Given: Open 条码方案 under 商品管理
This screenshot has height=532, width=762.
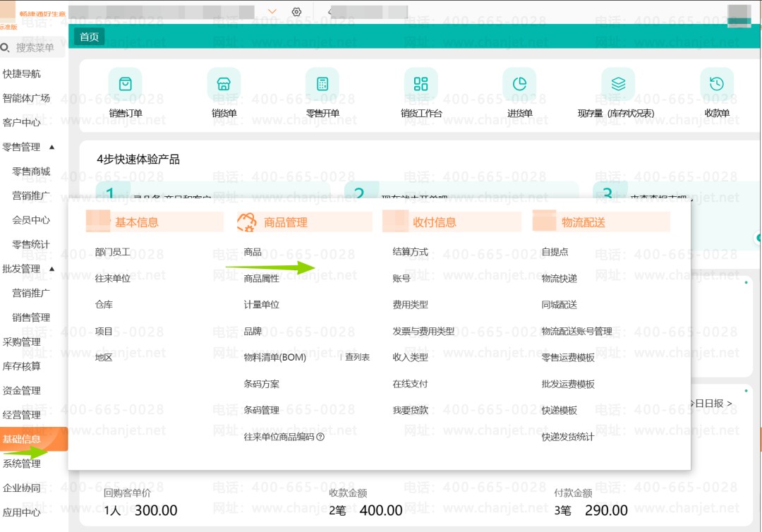Looking at the screenshot, I should [262, 384].
